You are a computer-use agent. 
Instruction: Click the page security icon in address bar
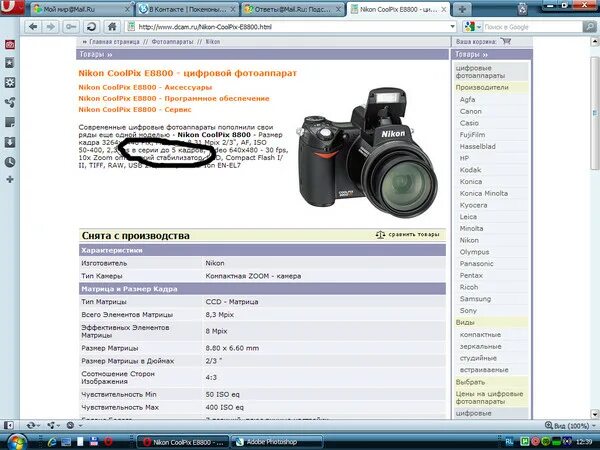click(131, 27)
